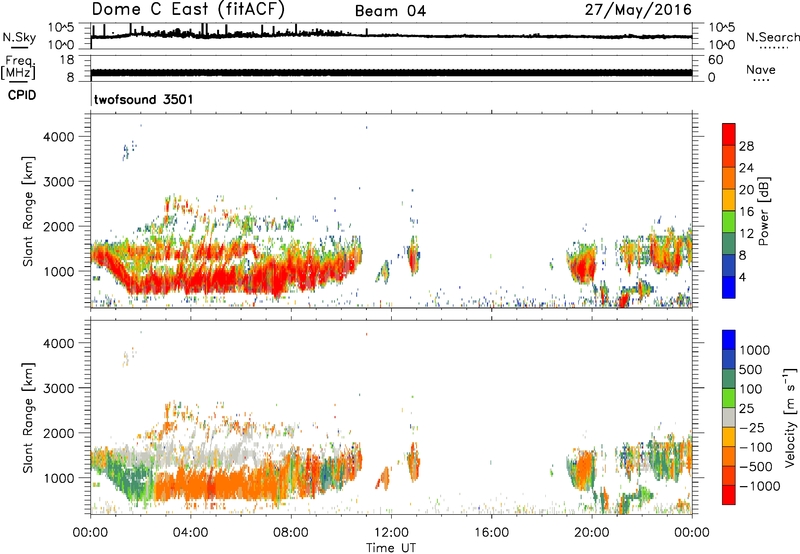Click the 'Power [dB]' color bar label

tap(763, 211)
